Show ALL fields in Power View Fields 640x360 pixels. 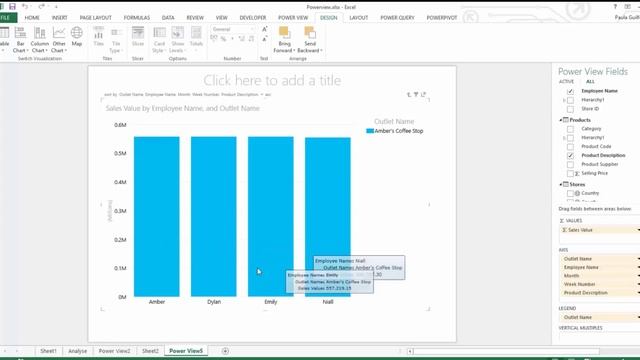pyautogui.click(x=590, y=82)
